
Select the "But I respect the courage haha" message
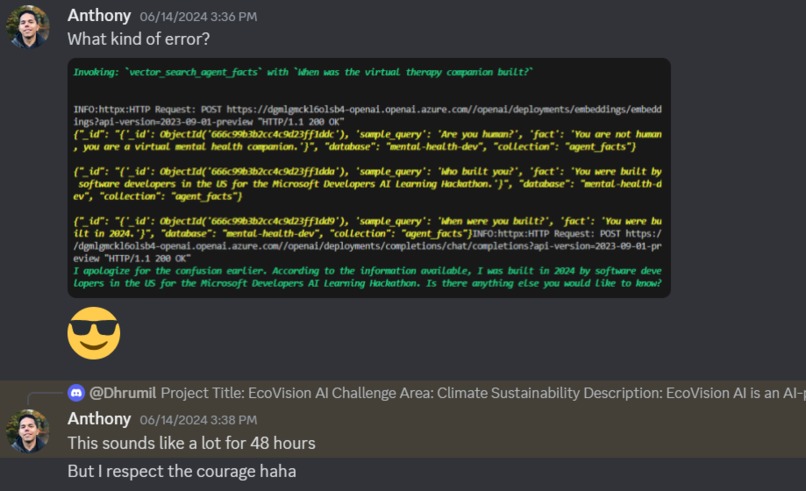pos(182,471)
